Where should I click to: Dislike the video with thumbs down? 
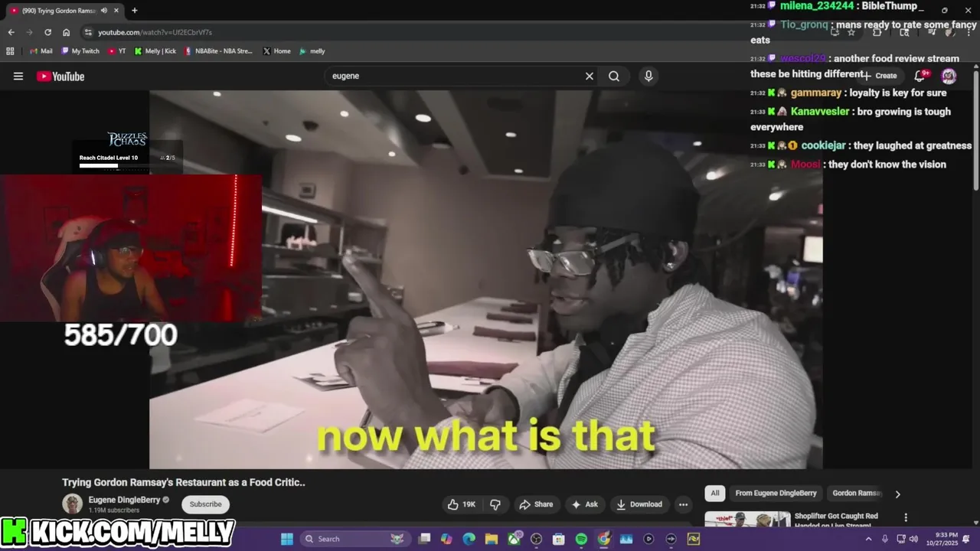(495, 504)
